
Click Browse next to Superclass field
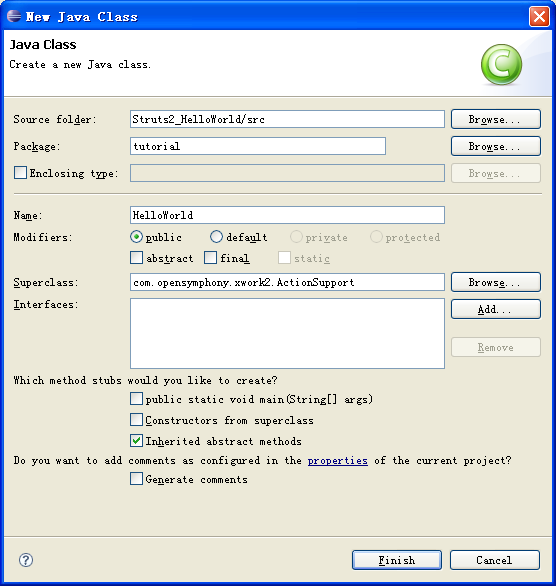tap(496, 282)
